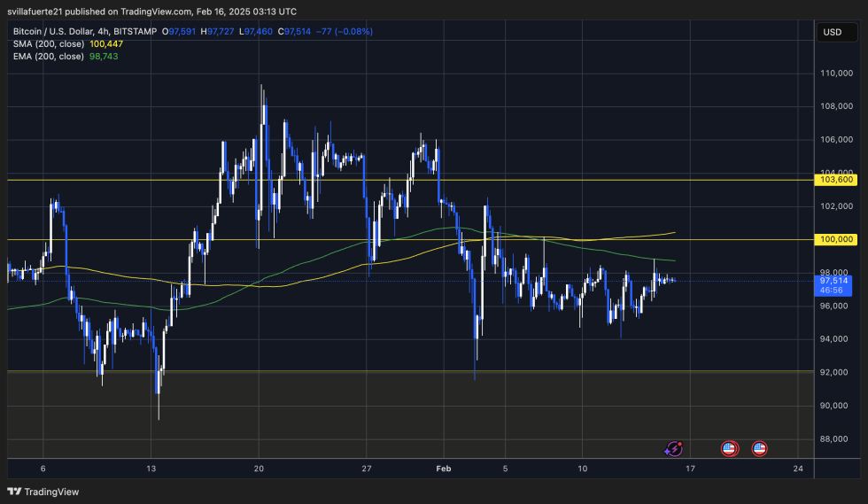The width and height of the screenshot is (868, 504).
Task: Select the 100,000 yellow price label
Action: 836,239
